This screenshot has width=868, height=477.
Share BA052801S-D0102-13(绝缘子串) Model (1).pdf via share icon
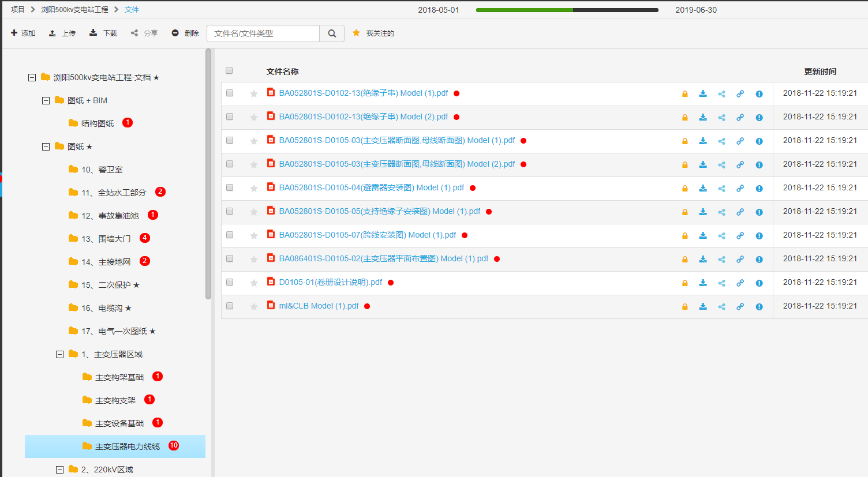point(721,94)
